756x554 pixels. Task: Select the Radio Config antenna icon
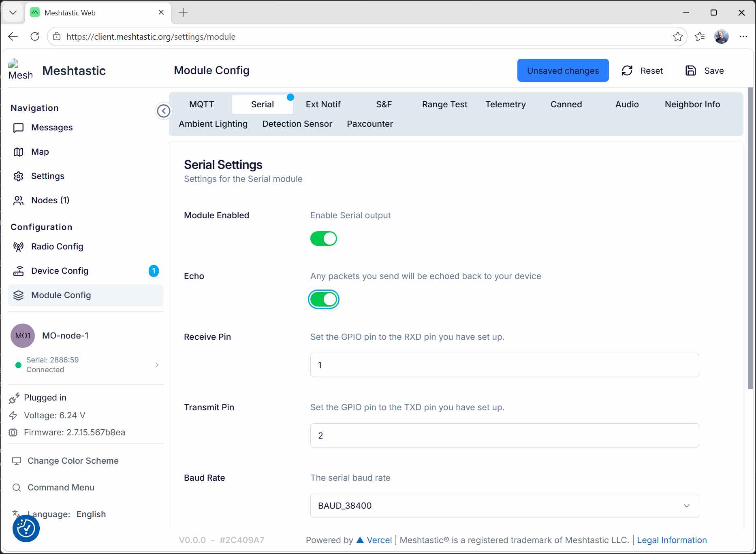pos(19,247)
